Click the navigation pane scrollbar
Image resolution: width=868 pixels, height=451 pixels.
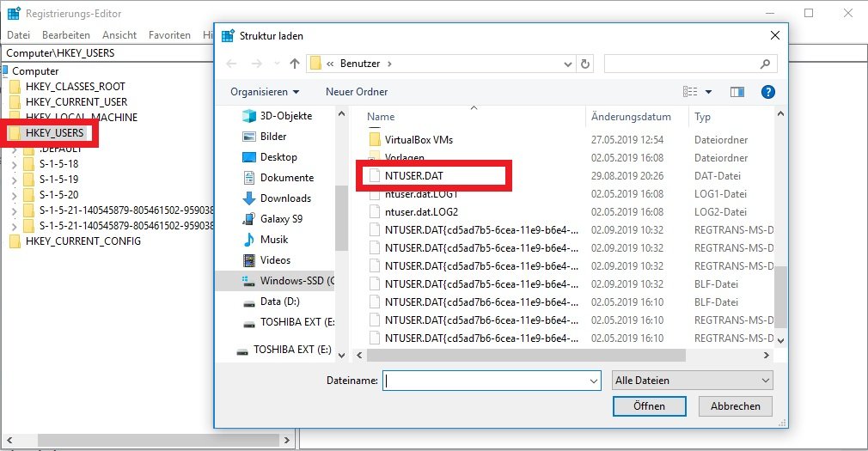tap(341, 218)
